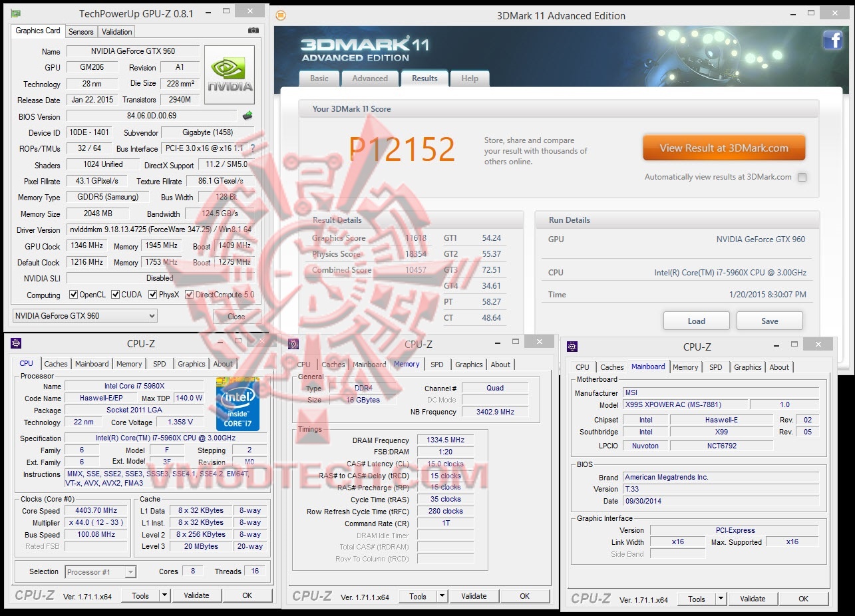Click the NVIDIA logo in GPU-Z
Screen dimensions: 855x616
click(x=230, y=75)
